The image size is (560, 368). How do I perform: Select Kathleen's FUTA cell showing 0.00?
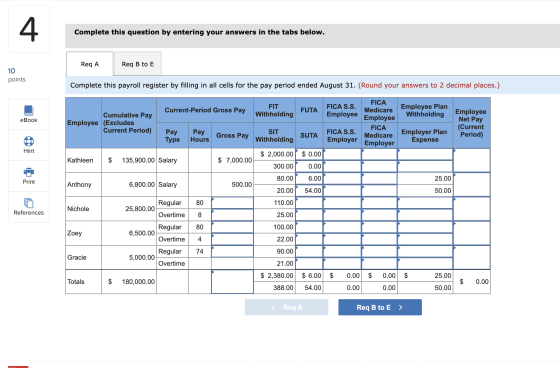point(309,154)
